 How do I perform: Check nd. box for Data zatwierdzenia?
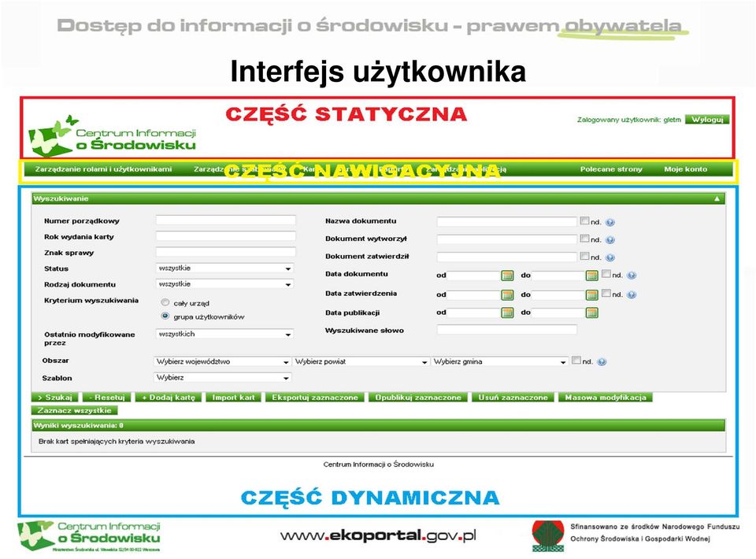(x=606, y=293)
